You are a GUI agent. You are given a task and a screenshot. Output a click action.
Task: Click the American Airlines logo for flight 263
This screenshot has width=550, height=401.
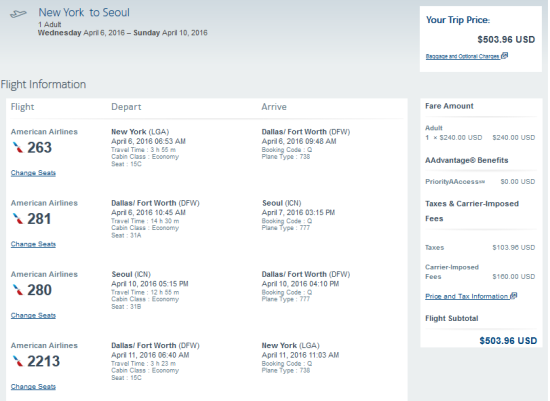18,147
